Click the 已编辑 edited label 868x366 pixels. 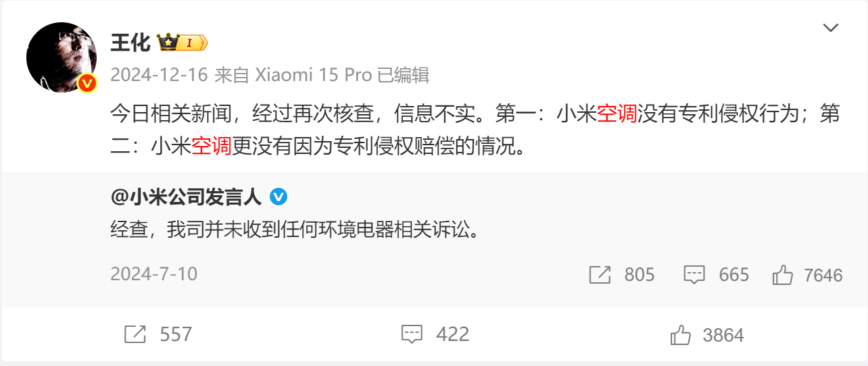point(403,75)
